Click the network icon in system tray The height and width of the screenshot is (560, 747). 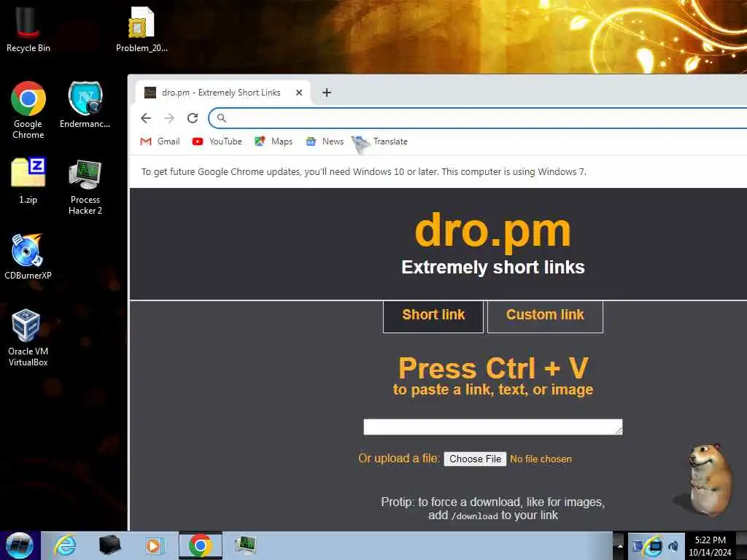pos(656,546)
